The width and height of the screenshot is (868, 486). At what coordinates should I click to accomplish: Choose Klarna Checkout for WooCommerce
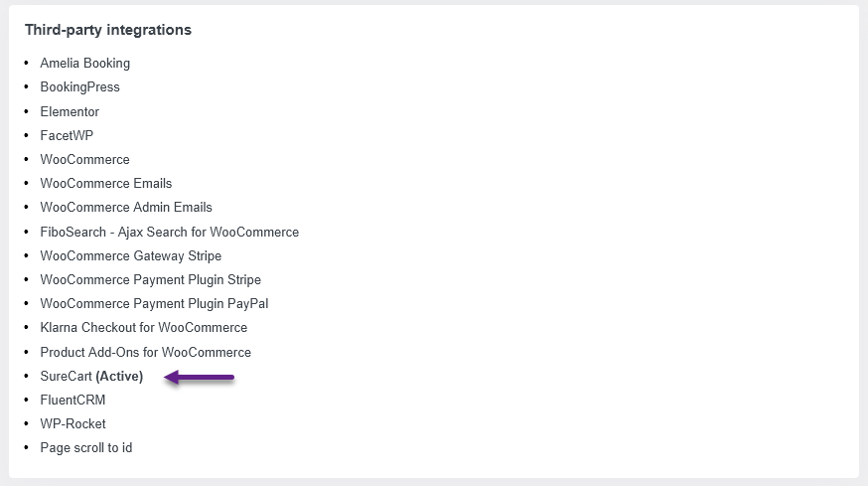143,328
